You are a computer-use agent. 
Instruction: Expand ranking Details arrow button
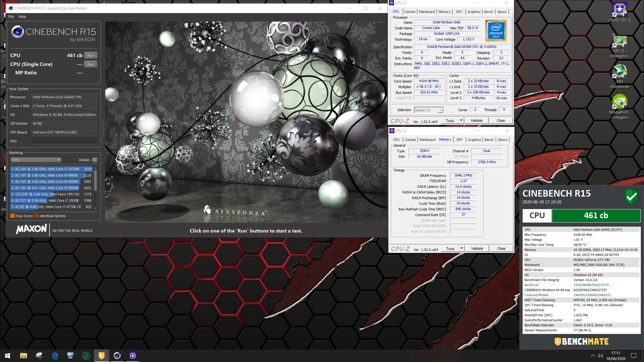pyautogui.click(x=95, y=160)
